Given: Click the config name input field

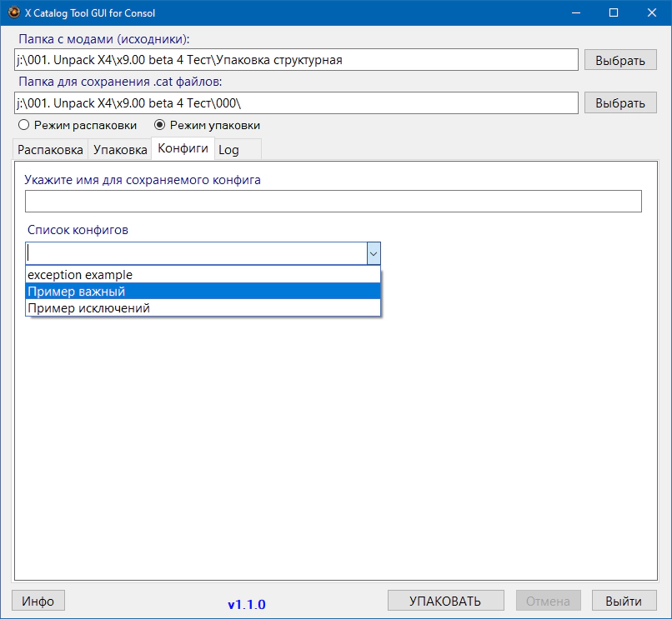Looking at the screenshot, I should pyautogui.click(x=333, y=202).
